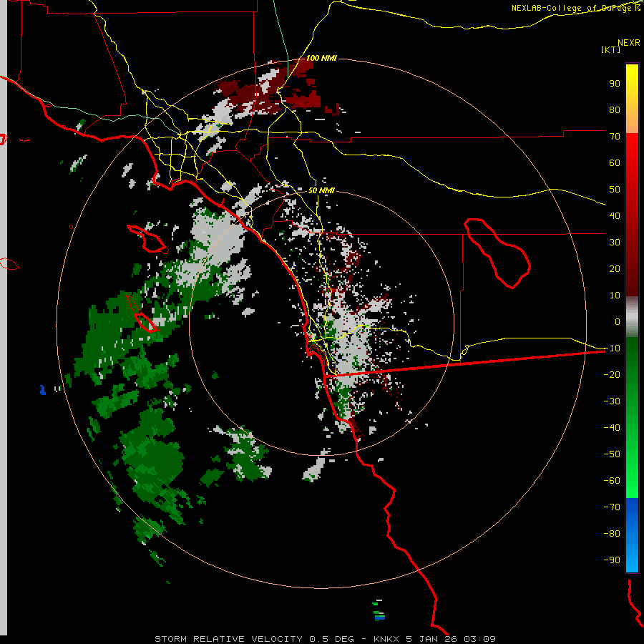
Task: Click the 50 value on the velocity scale
Action: [x=615, y=190]
